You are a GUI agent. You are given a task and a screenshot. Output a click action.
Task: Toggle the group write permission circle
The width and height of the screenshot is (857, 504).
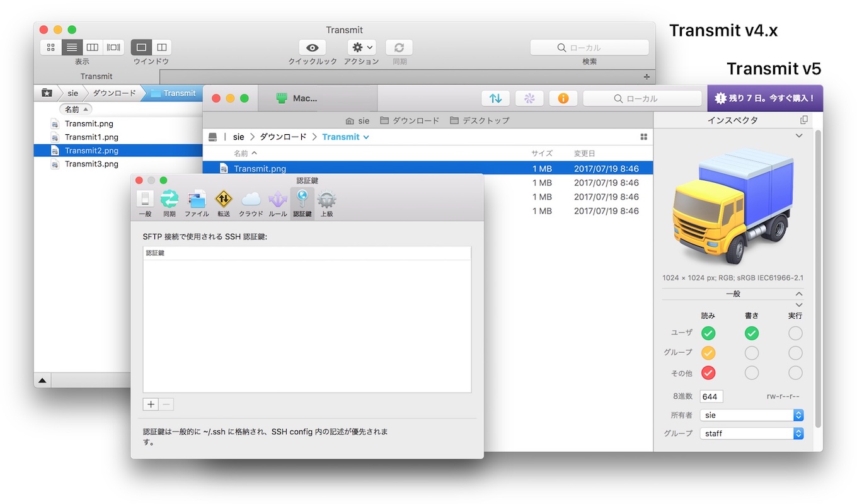751,353
